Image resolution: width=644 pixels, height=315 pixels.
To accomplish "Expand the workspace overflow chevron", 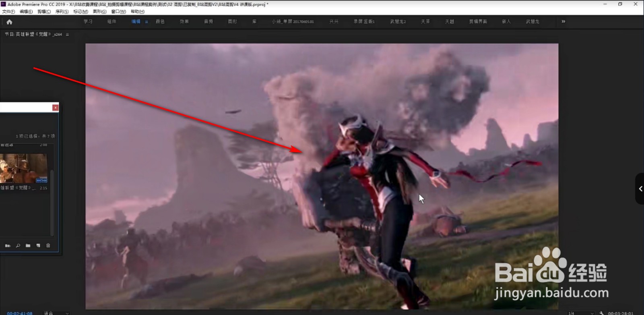I will coord(563,22).
